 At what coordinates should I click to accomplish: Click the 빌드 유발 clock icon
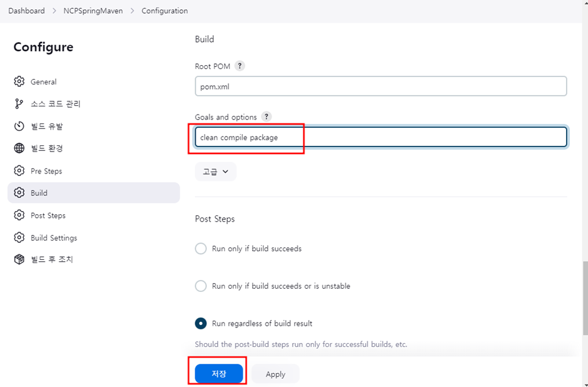(19, 126)
